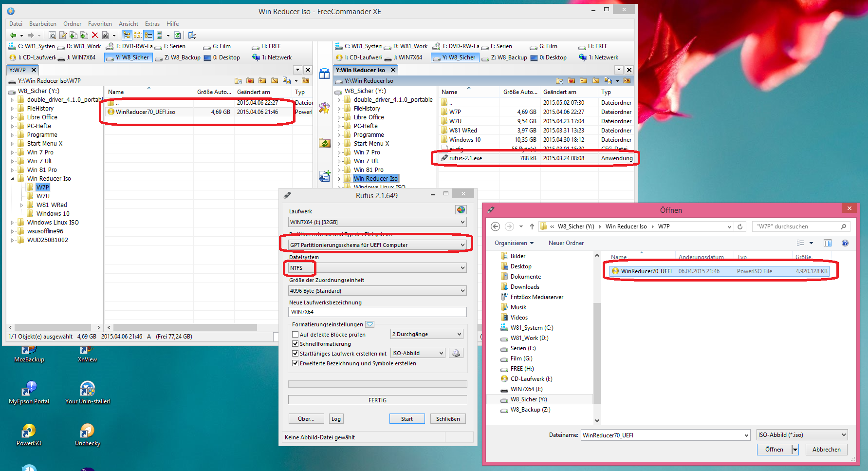Open the '2 Durchgänge' dropdown in Rufus
This screenshot has height=471, width=868.
tap(426, 334)
